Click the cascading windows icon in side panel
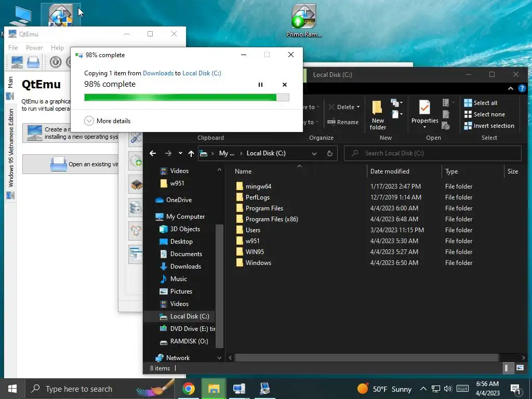 136,254
